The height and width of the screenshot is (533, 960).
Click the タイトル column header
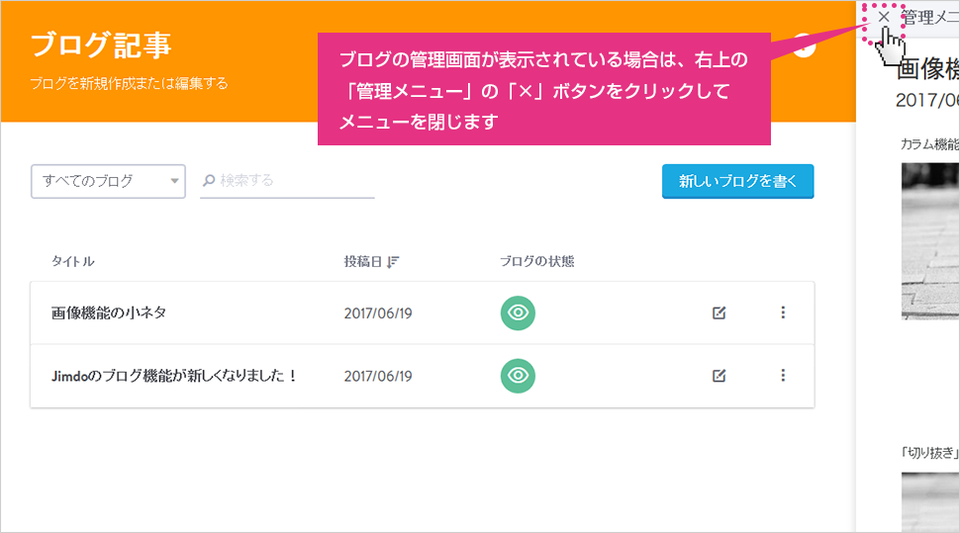click(x=73, y=262)
